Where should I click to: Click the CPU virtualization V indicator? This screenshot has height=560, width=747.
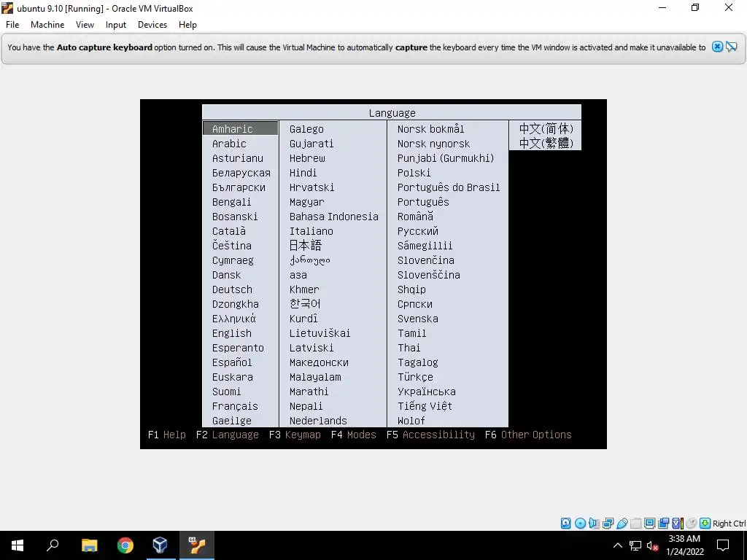[x=678, y=524]
